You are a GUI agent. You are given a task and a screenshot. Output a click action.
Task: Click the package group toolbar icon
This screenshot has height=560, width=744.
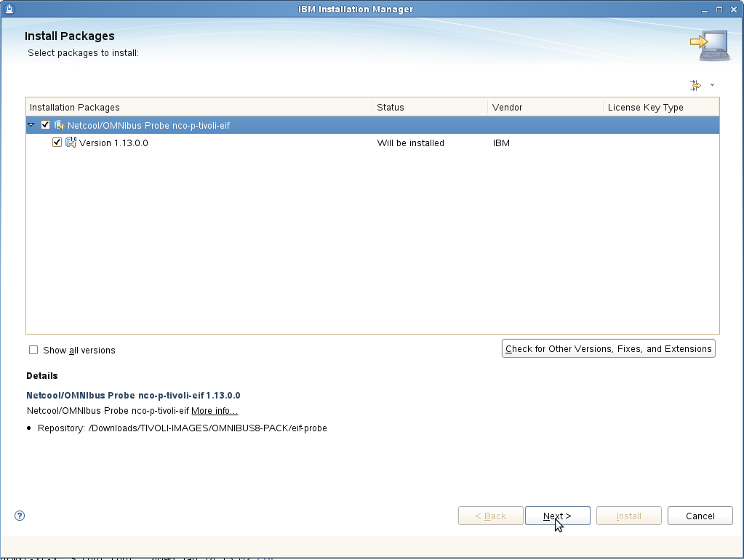(695, 85)
